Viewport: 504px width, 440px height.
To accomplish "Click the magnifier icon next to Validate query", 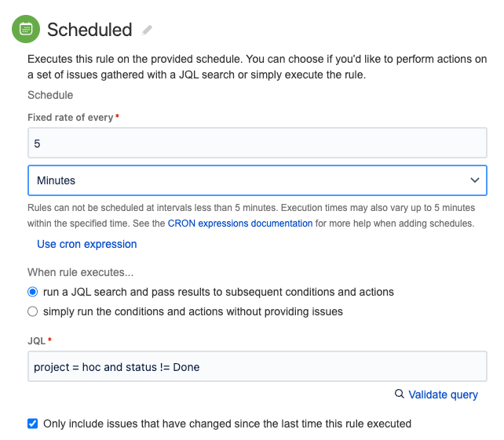I will 400,394.
